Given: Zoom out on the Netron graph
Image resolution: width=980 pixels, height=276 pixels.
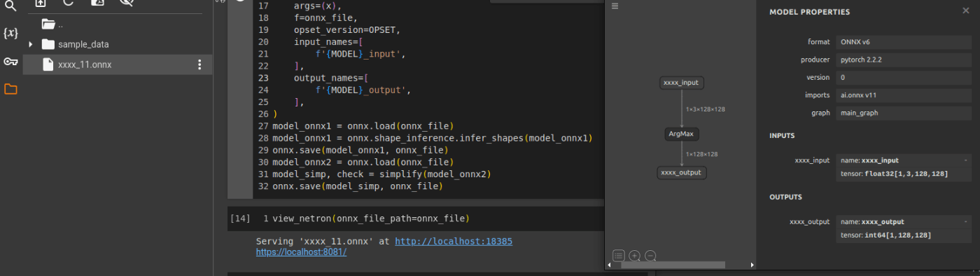Looking at the screenshot, I should pyautogui.click(x=650, y=256).
